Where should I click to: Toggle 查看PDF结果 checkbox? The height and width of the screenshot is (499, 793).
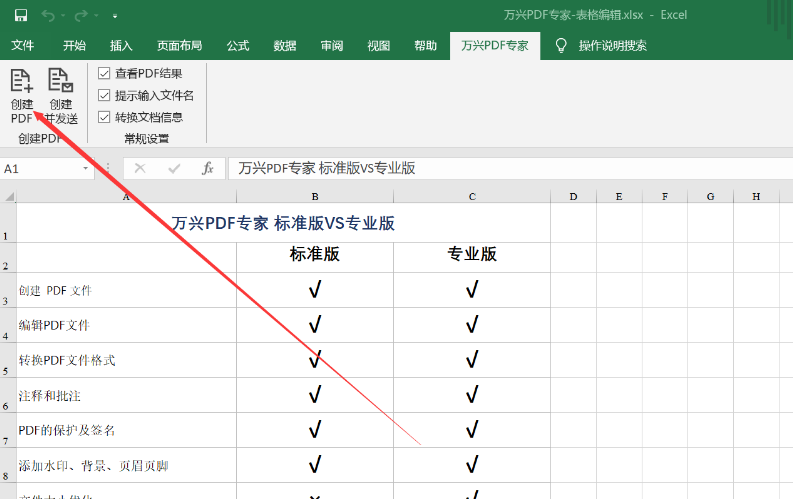point(104,73)
